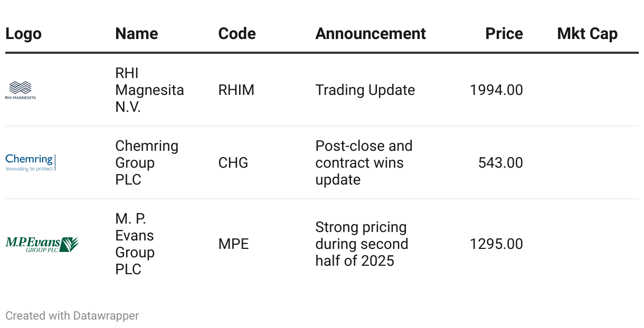Screen dimensions: 644x328
Task: Select Chemring Group PLC name cell
Action: [147, 162]
